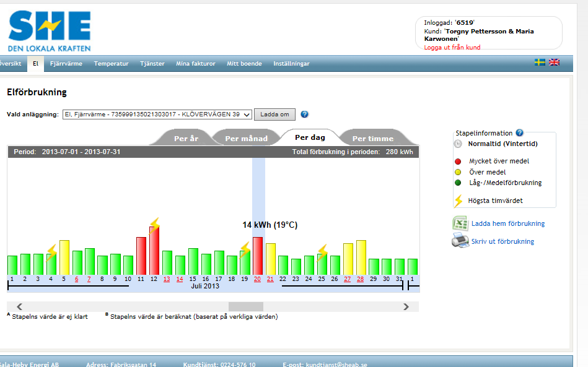Click Ladda hem förbrukning link
Image resolution: width=588 pixels, height=367 pixels.
[x=507, y=223]
